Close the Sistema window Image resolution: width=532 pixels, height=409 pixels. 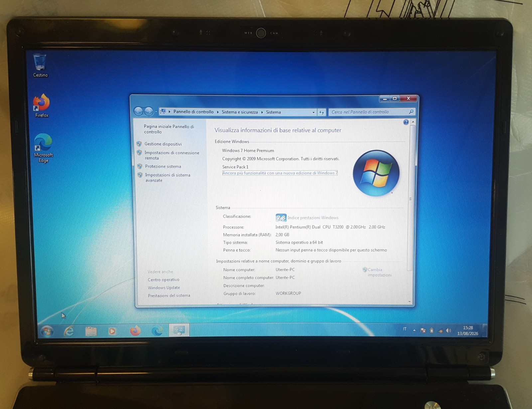click(x=408, y=98)
